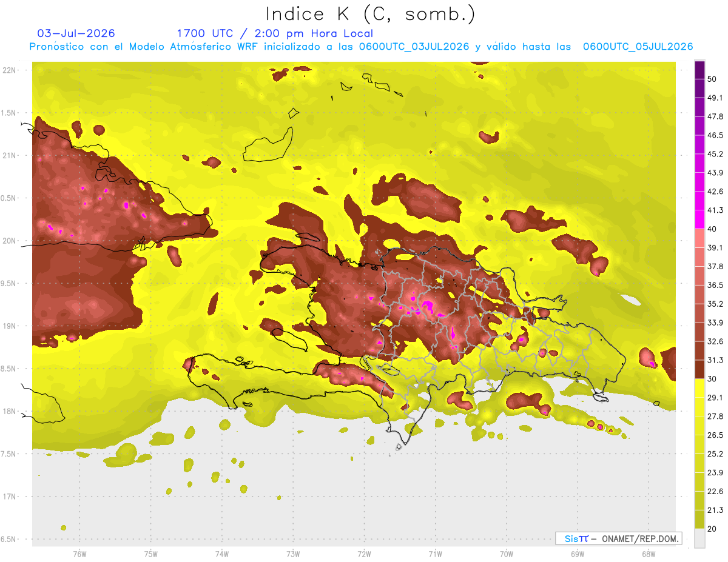Select the colorbar value "32.6"

tap(716, 341)
